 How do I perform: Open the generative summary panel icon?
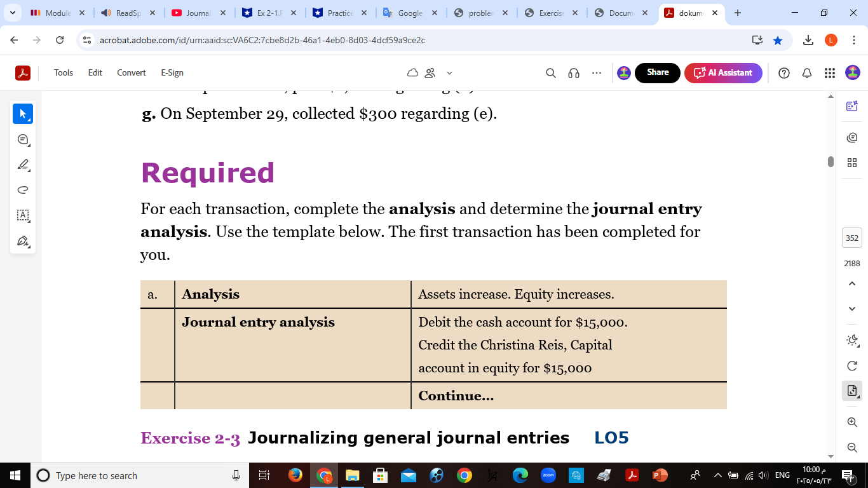tap(852, 106)
